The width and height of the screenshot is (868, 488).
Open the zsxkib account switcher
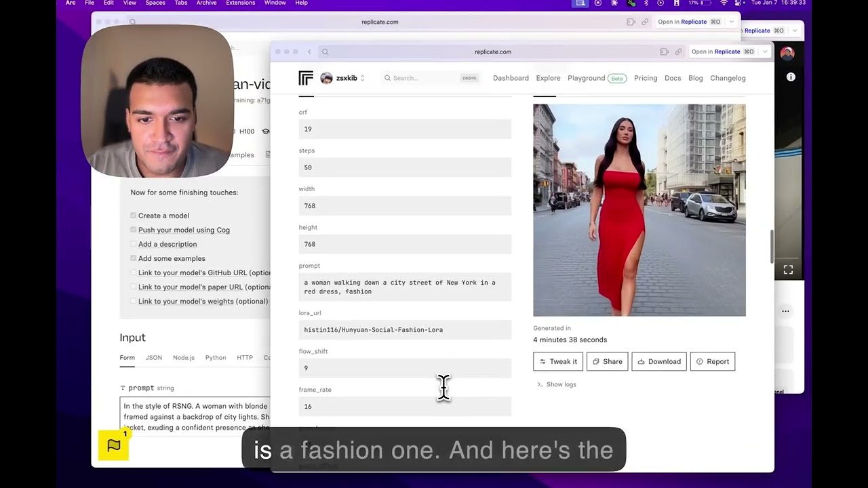click(x=342, y=78)
